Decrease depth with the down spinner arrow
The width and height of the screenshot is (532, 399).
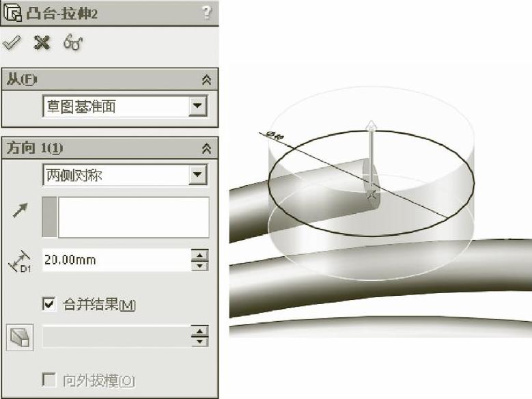(199, 266)
